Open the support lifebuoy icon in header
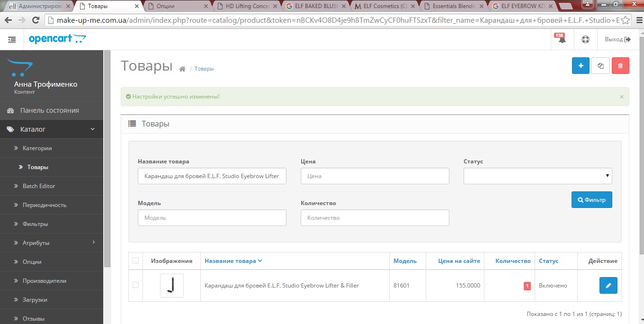This screenshot has width=644, height=324. click(x=585, y=40)
